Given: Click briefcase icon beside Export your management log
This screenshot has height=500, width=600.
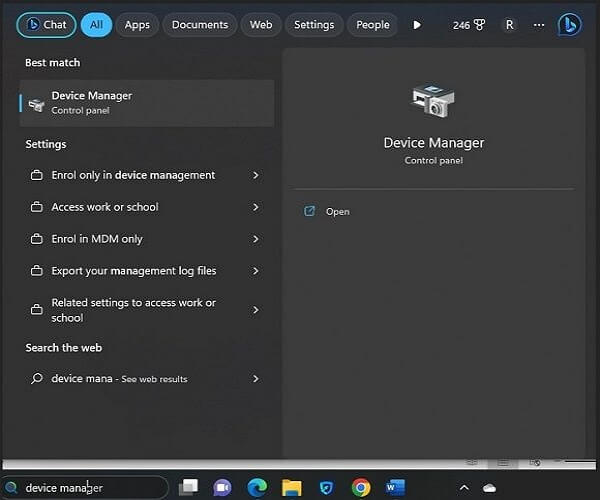Looking at the screenshot, I should pos(37,271).
